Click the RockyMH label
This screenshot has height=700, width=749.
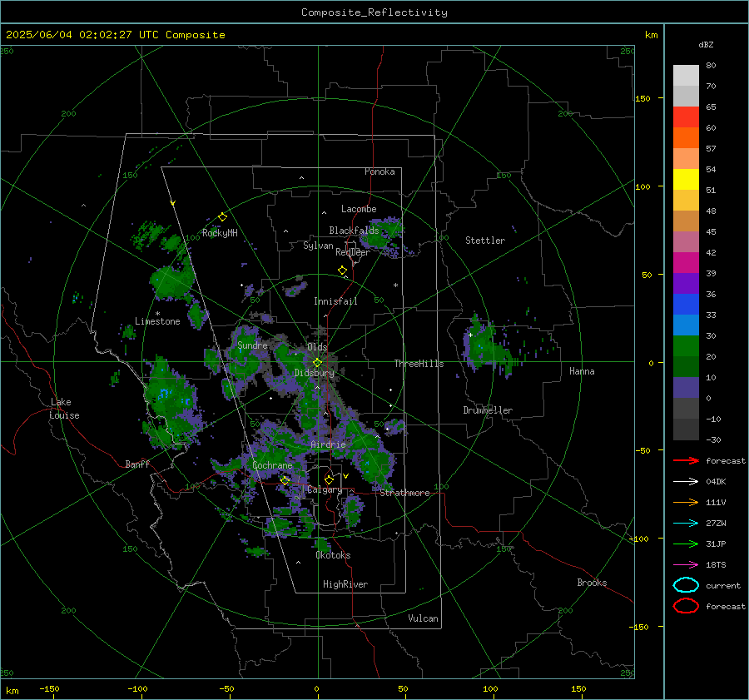[x=220, y=233]
